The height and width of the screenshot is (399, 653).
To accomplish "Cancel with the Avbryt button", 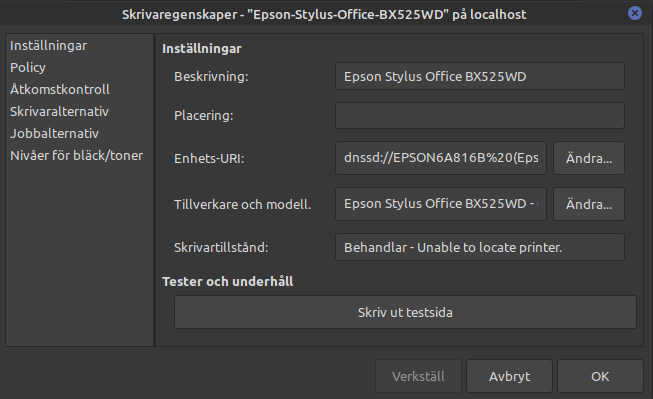I will point(509,377).
